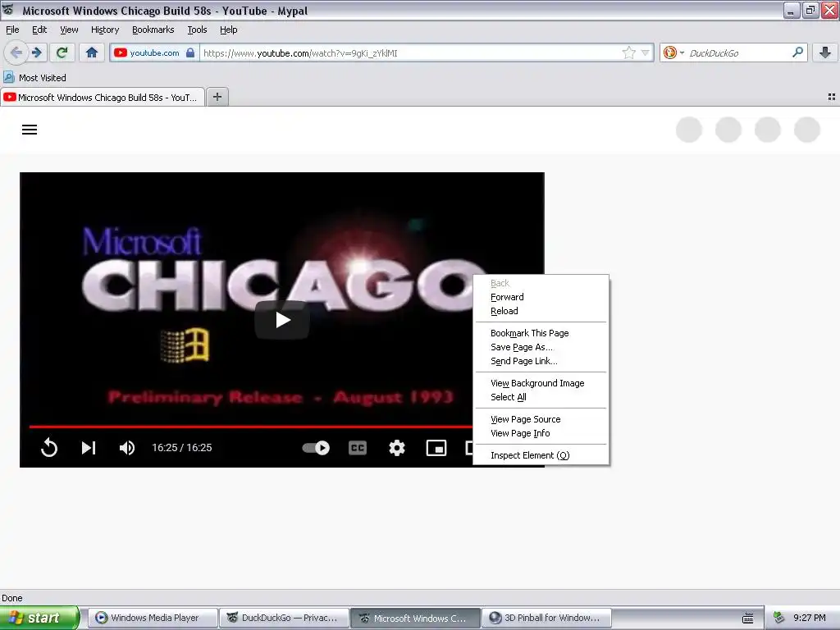Open the File menu

[x=12, y=30]
